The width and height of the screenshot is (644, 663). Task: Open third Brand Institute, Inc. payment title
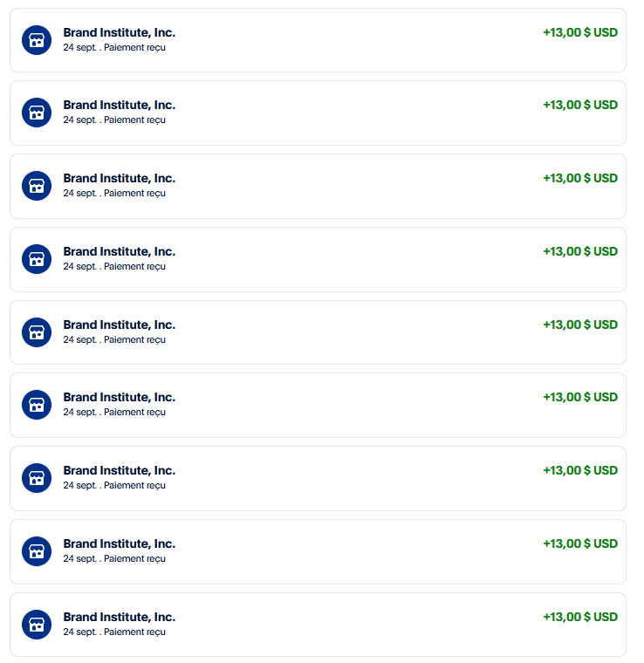(120, 178)
